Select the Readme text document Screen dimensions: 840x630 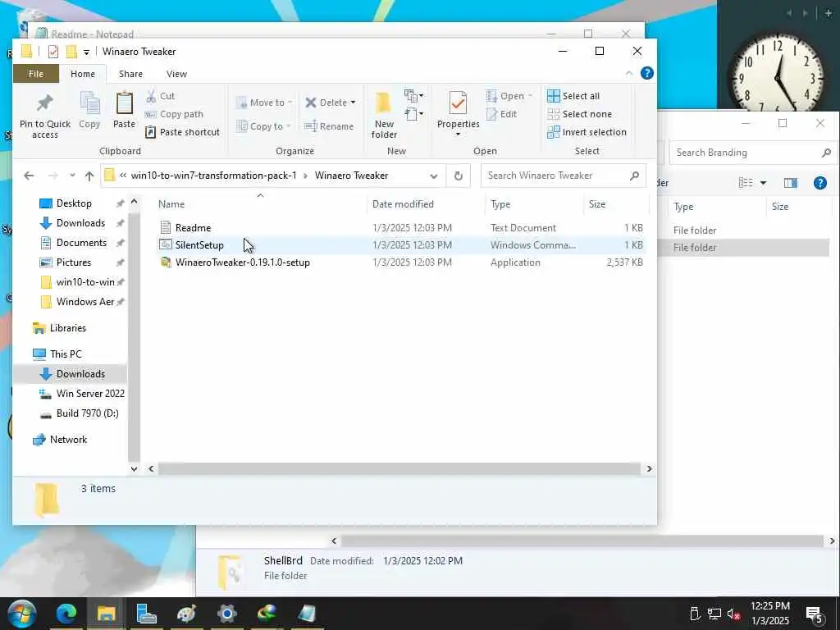(402, 228)
